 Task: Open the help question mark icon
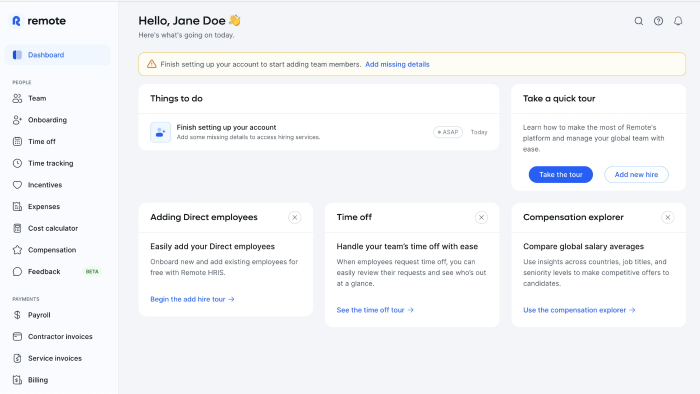point(658,21)
